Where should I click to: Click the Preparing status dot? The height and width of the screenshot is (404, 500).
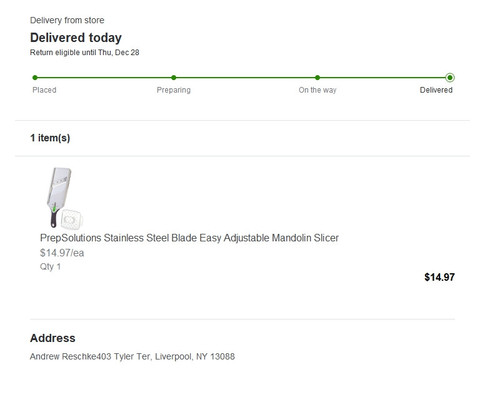(x=174, y=78)
